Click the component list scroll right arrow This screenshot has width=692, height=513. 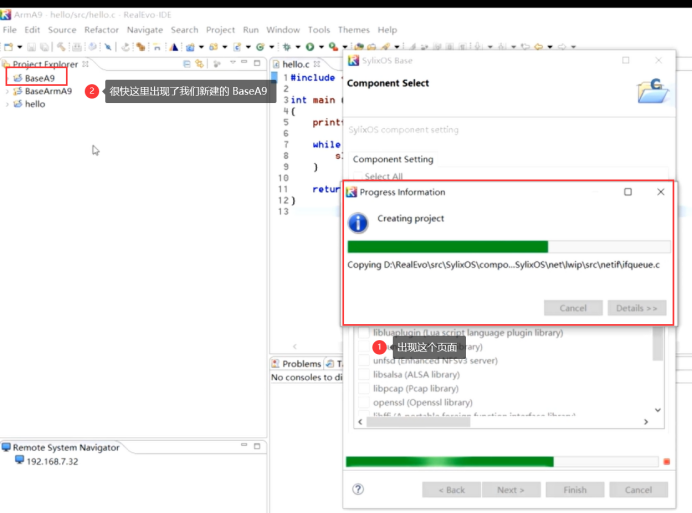646,422
